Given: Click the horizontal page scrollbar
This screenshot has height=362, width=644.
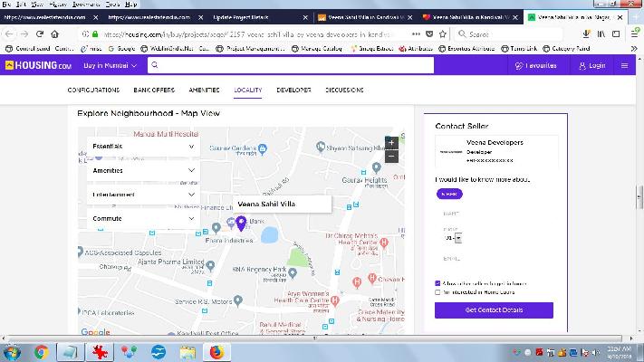Looking at the screenshot, I should pos(315,338).
